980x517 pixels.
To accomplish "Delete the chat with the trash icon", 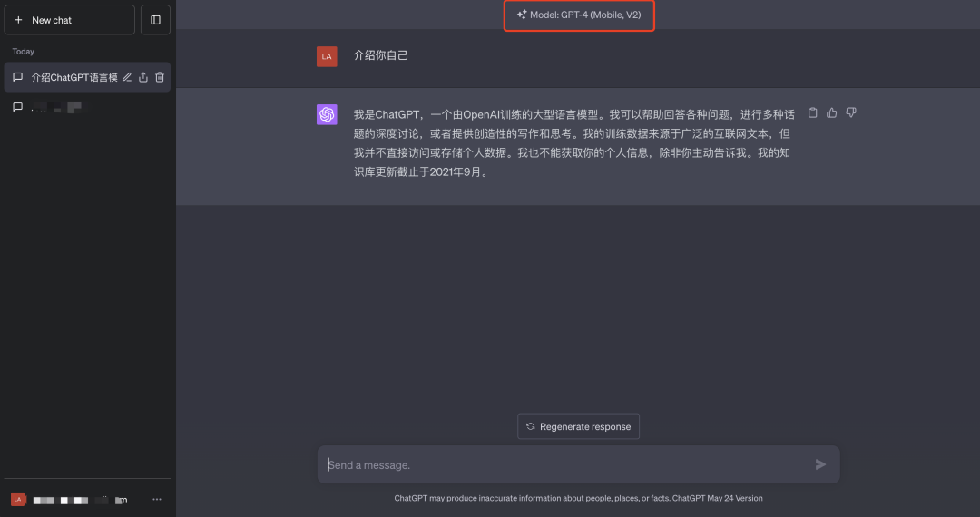I will (160, 77).
